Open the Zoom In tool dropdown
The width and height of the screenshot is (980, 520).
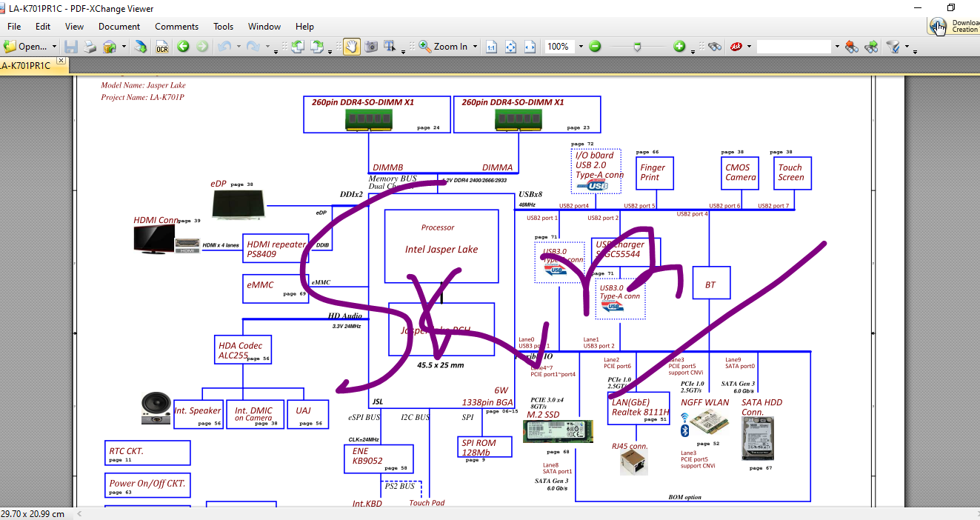point(475,46)
